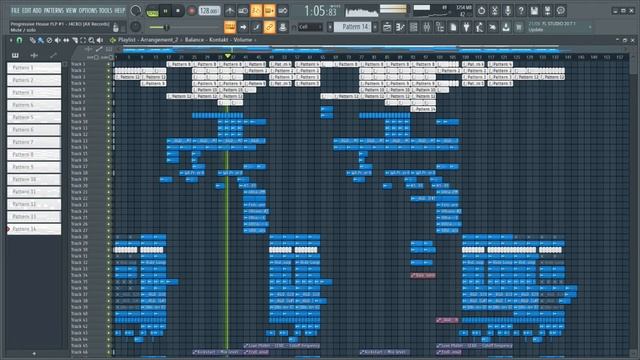Viewport: 640px width, 360px height.
Task: Open the FILE menu
Action: (15, 10)
